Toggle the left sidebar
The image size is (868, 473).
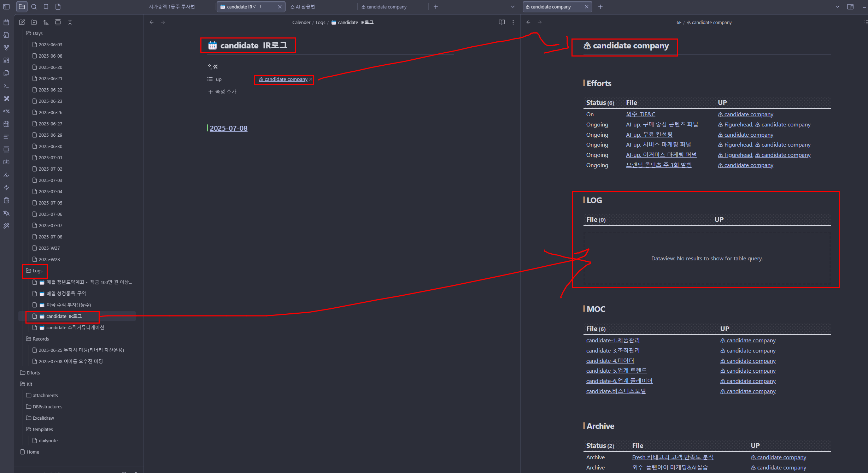6,7
